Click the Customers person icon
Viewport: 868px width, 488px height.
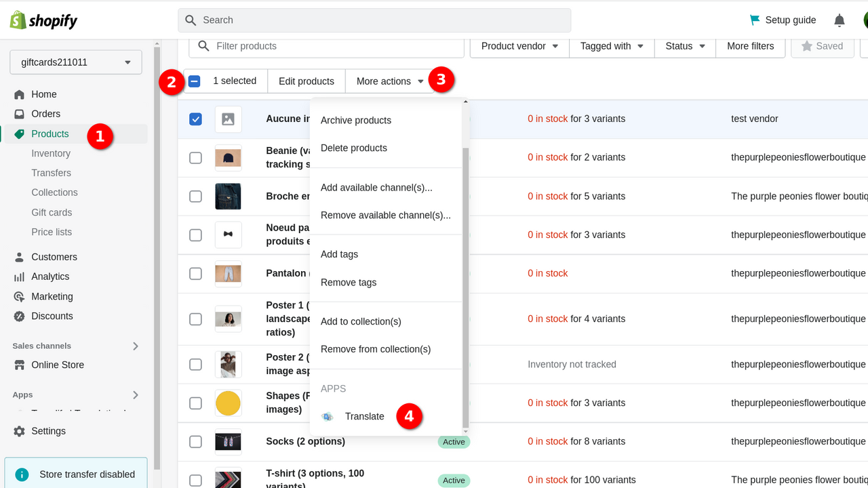(19, 257)
